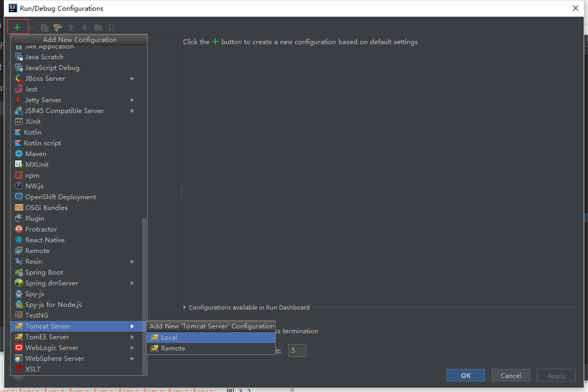Click the OK button
This screenshot has width=588, height=392.
(x=465, y=375)
